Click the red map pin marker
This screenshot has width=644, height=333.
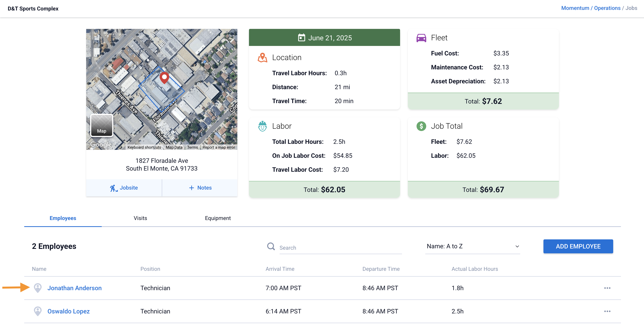(x=164, y=77)
